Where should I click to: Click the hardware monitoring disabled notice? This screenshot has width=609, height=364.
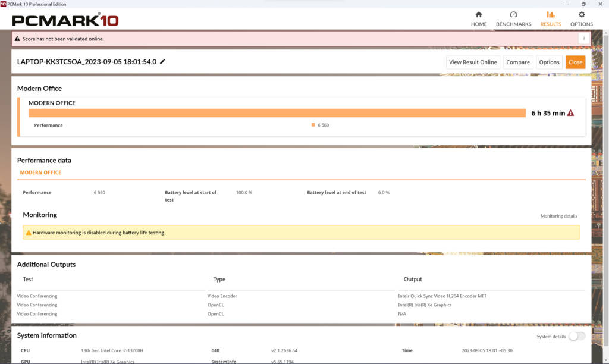coord(301,233)
